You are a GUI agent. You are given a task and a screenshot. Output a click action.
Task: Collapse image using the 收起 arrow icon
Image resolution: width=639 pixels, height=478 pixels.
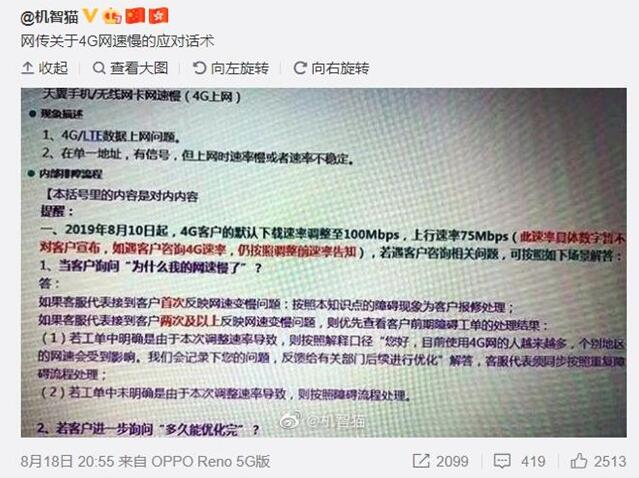[x=27, y=68]
